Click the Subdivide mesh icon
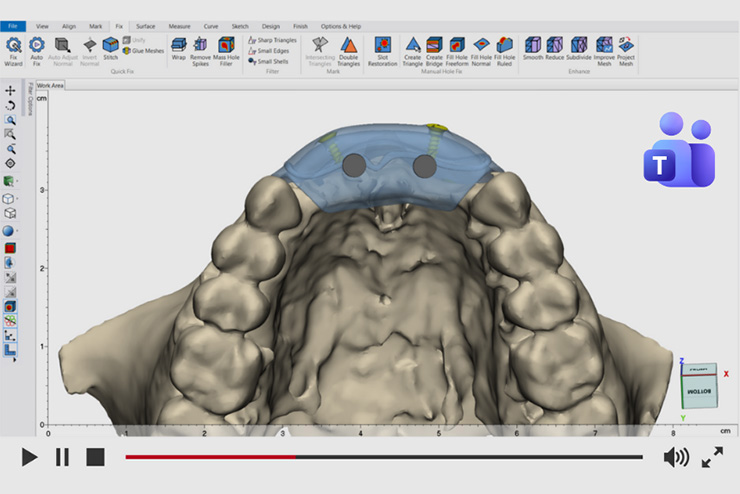 coord(580,48)
